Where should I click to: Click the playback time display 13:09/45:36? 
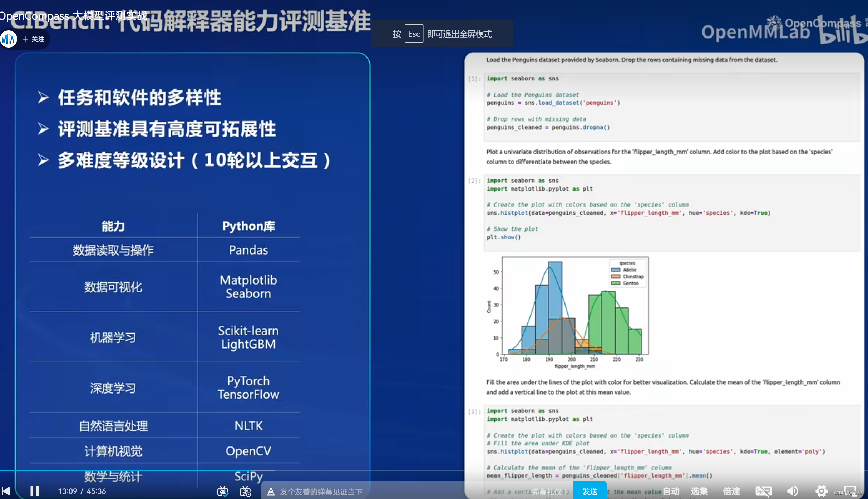tap(82, 491)
